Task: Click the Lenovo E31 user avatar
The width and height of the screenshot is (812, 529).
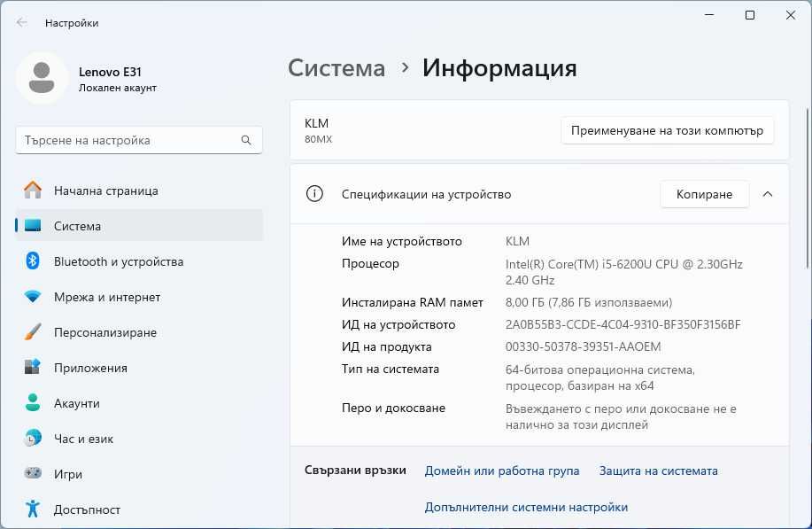Action: point(42,78)
